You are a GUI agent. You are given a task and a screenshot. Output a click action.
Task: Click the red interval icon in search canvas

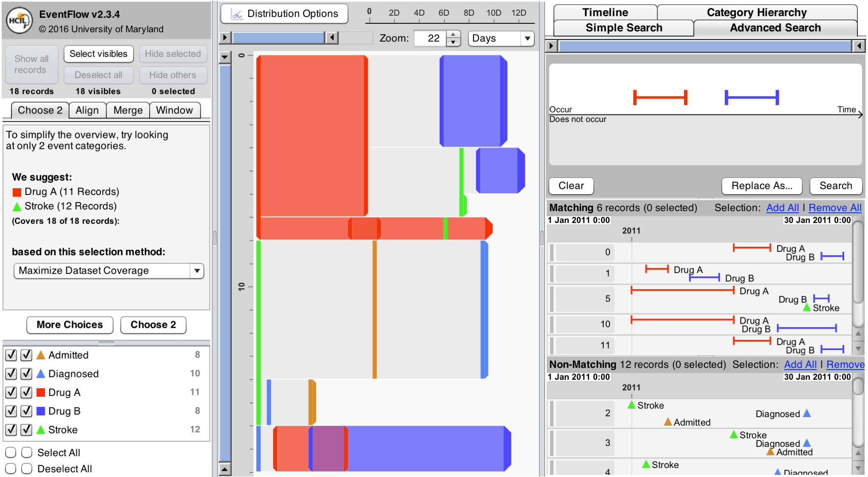click(x=660, y=97)
